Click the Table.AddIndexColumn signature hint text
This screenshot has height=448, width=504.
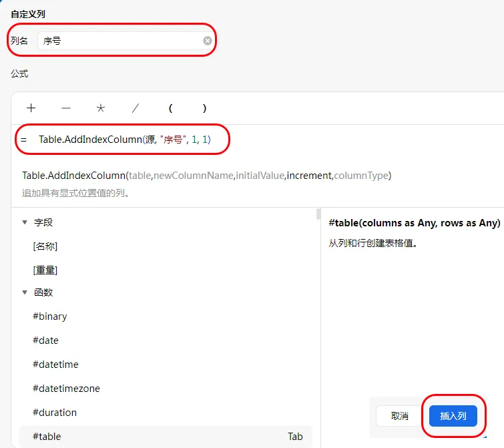tap(207, 176)
